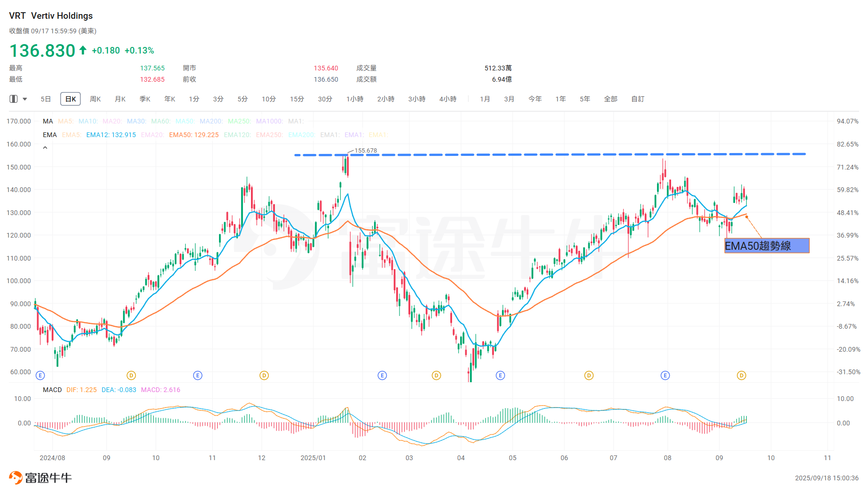Toggle the EMA50 indicator line
Viewport: 868px width, 493px height.
(194, 135)
